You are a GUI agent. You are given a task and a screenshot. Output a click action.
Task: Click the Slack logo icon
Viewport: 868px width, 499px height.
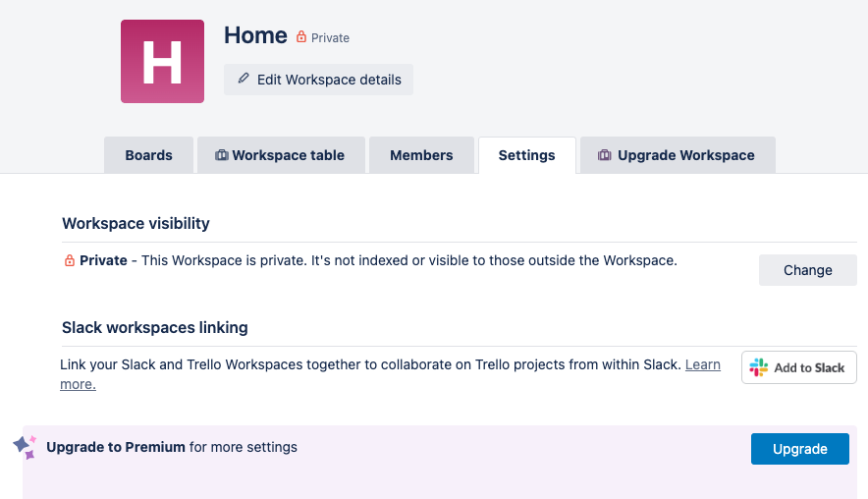758,367
